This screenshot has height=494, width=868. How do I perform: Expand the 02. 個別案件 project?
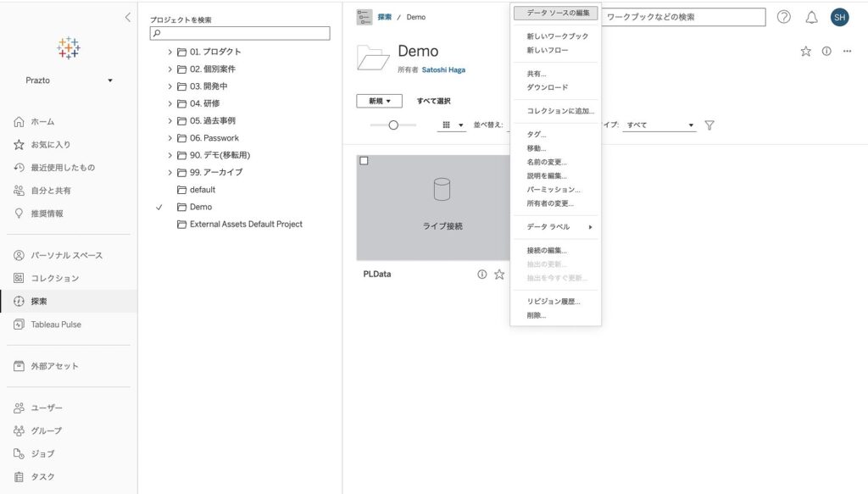tap(170, 69)
